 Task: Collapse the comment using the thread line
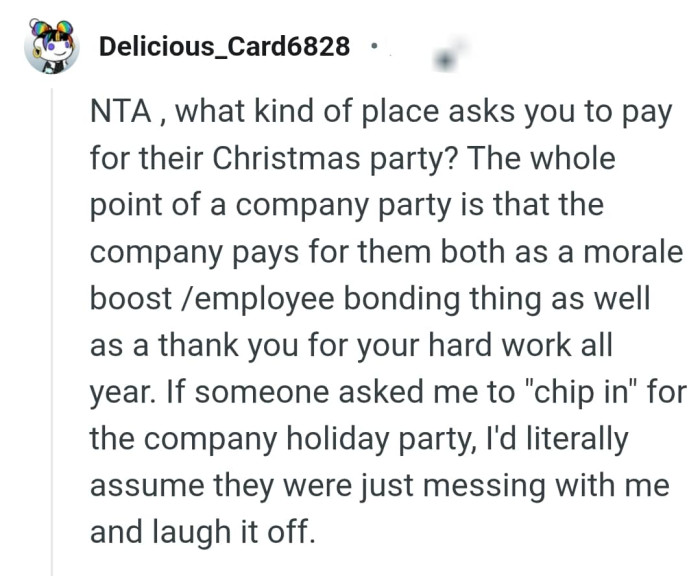(51, 330)
